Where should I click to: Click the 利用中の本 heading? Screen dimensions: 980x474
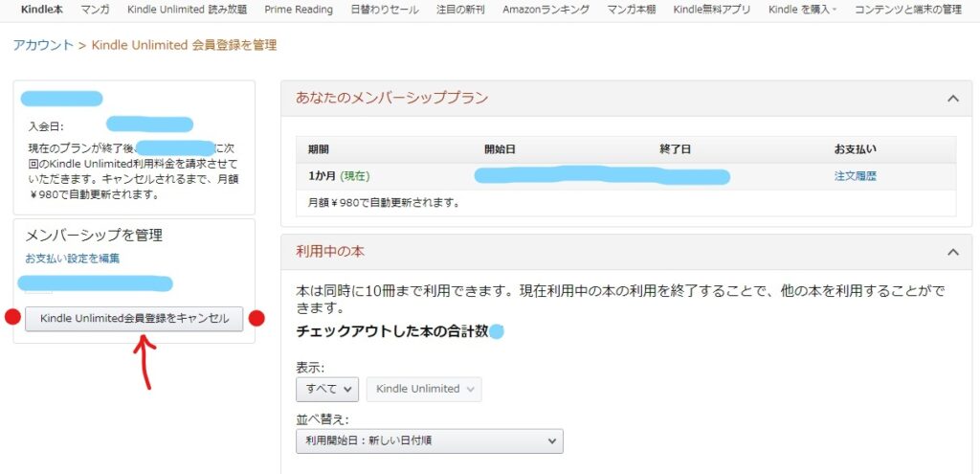[x=330, y=252]
